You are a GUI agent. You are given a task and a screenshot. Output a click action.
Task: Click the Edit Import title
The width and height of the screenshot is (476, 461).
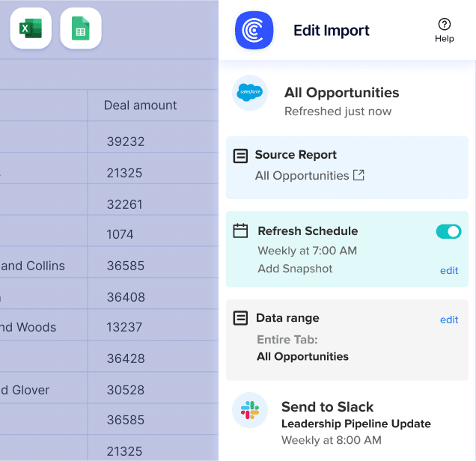point(332,31)
